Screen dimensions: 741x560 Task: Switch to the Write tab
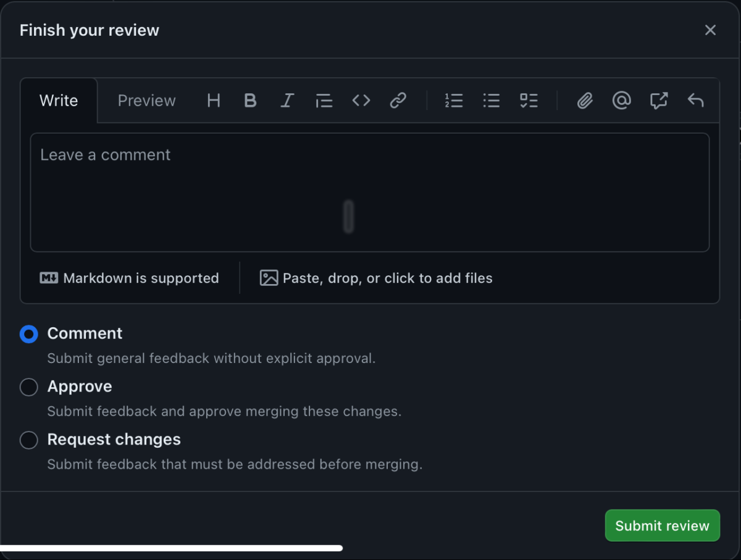tap(59, 101)
